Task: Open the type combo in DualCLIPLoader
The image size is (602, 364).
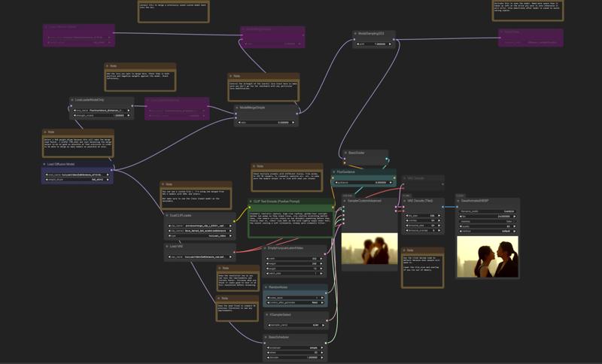Action: (x=200, y=236)
